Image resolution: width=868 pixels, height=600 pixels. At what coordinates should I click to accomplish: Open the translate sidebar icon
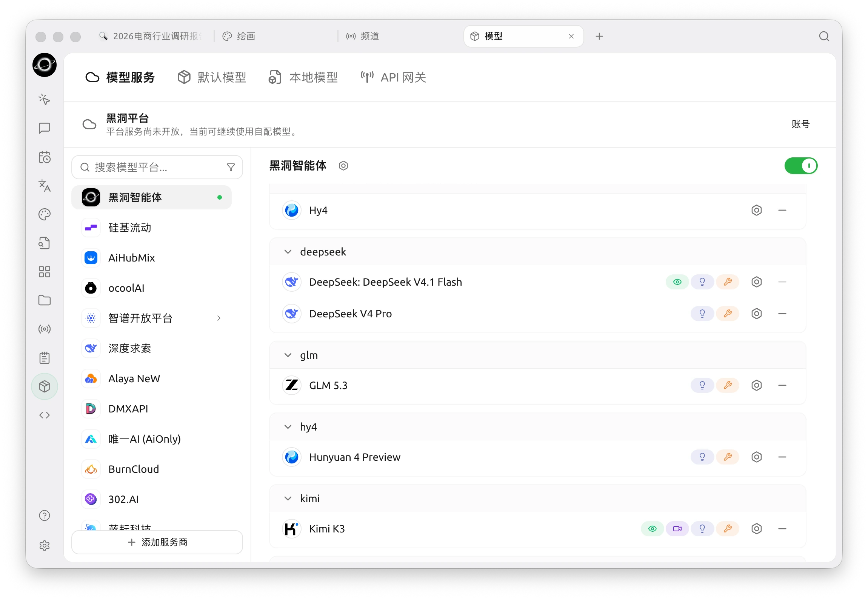[45, 186]
